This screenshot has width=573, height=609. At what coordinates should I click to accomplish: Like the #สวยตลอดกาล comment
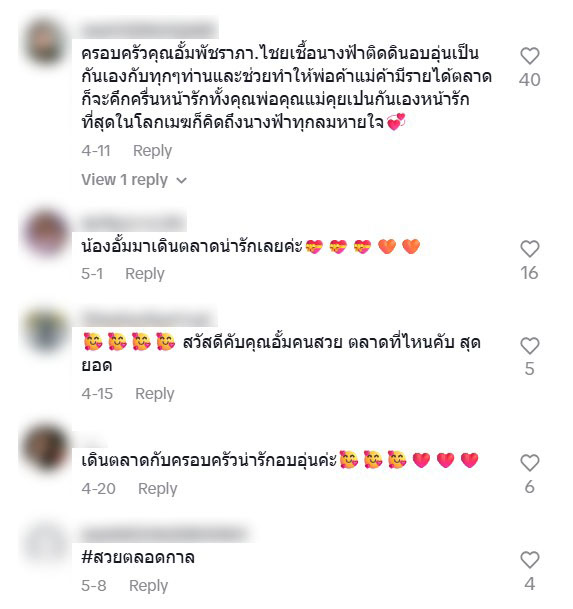point(530,560)
